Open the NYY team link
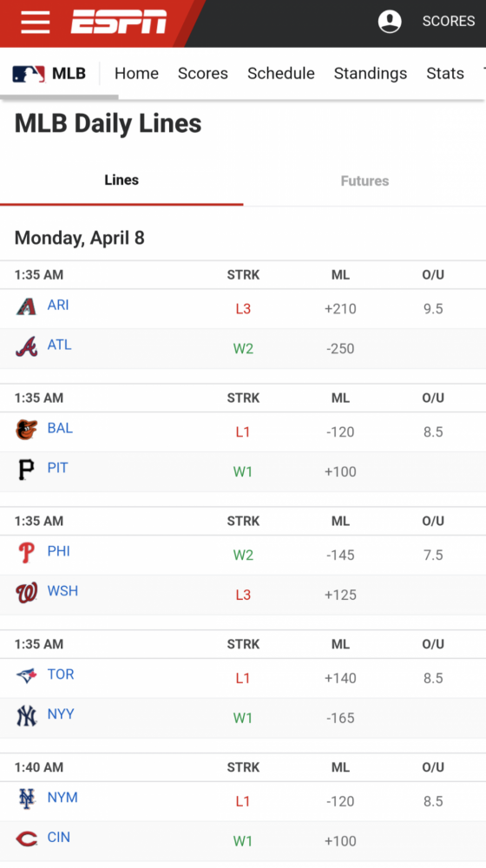Screen dimensions: 486x868 tap(61, 714)
